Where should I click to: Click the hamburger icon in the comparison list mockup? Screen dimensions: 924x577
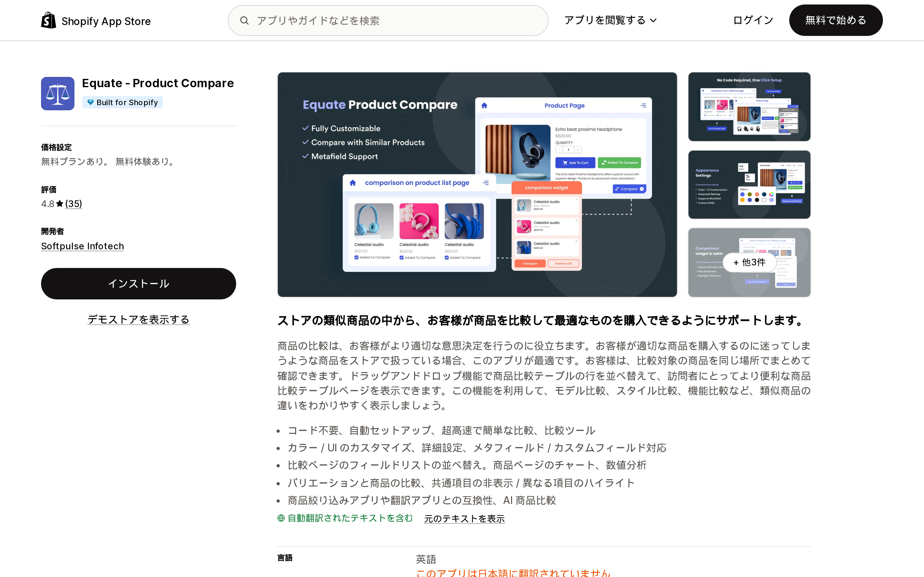pyautogui.click(x=486, y=183)
